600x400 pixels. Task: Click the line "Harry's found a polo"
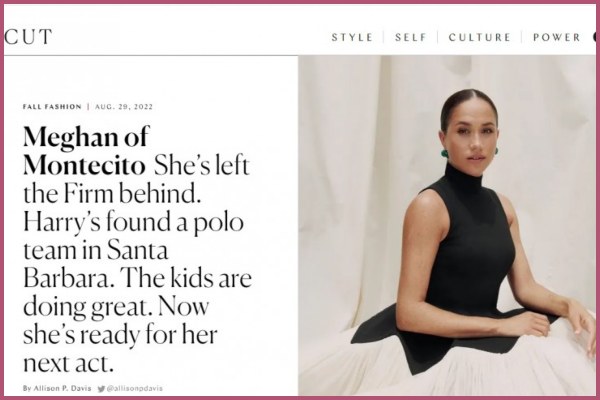tap(133, 222)
